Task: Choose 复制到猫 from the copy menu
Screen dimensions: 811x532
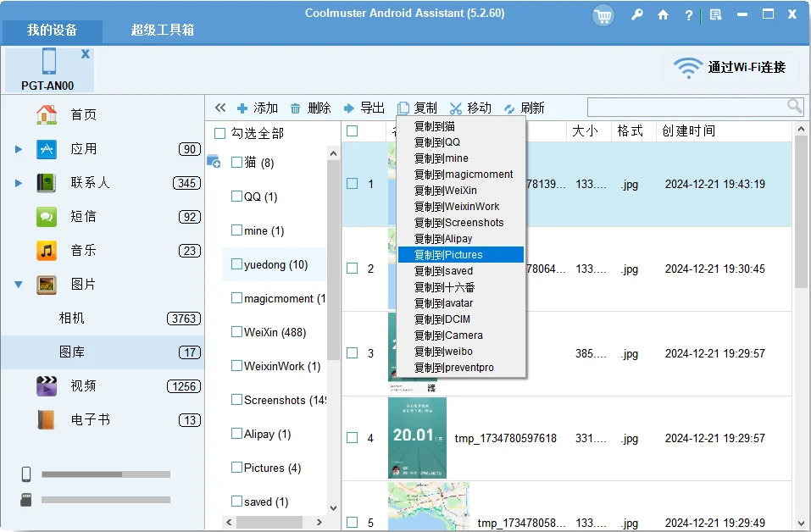Action: 461,126
